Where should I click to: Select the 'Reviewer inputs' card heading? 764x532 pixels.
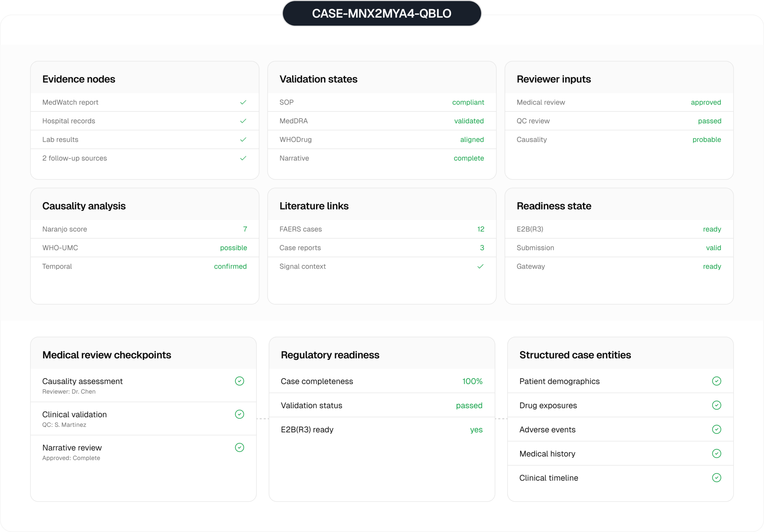click(554, 79)
